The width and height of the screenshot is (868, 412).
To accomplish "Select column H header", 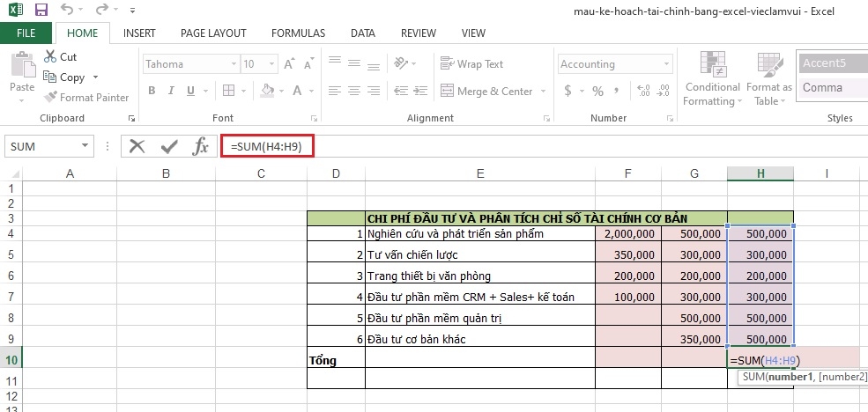I will [x=760, y=173].
